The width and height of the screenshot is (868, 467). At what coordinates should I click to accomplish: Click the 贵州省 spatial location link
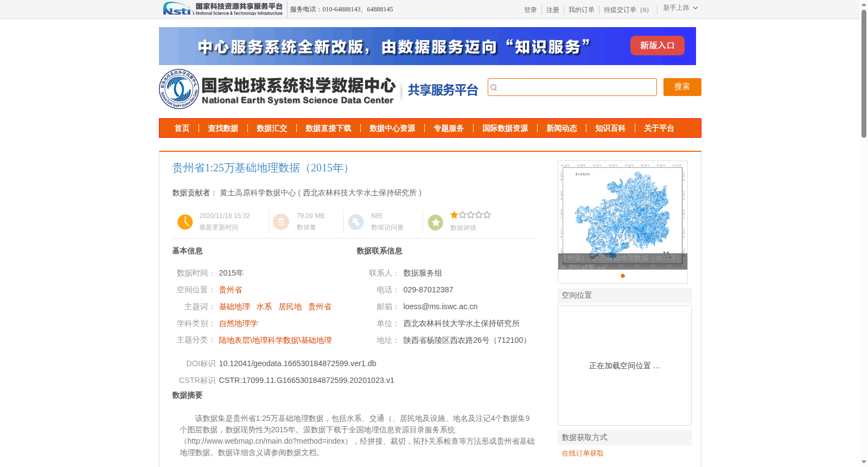[231, 290]
